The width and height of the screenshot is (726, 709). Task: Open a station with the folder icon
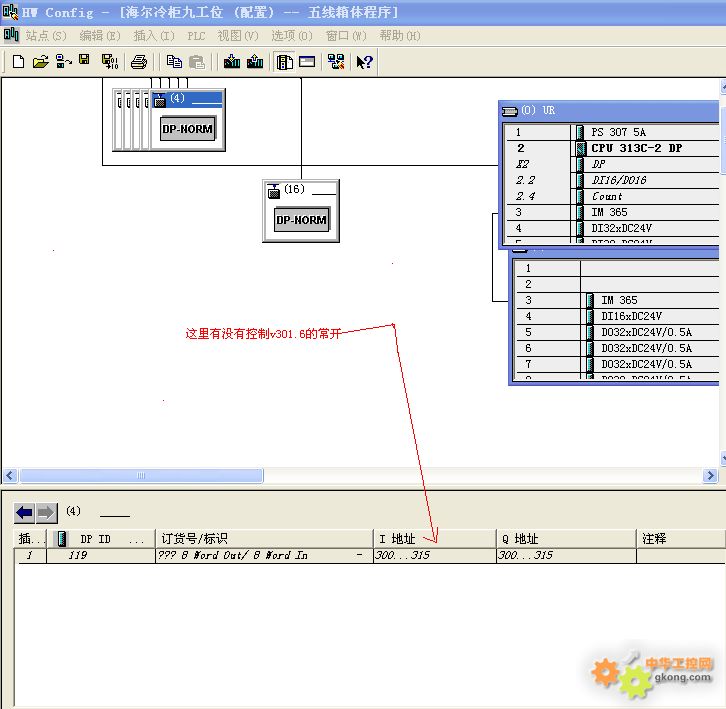tap(40, 61)
